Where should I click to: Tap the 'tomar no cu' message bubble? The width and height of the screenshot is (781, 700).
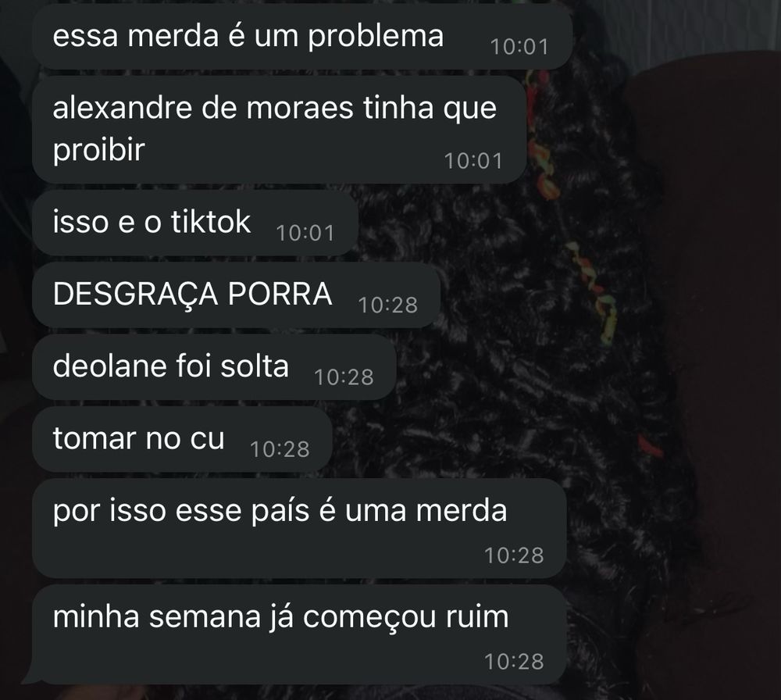pos(182,439)
